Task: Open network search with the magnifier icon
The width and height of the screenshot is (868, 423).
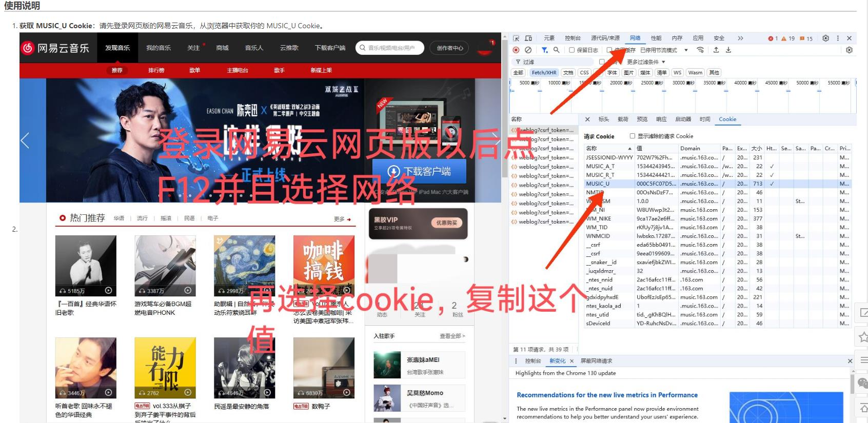Action: [x=557, y=50]
